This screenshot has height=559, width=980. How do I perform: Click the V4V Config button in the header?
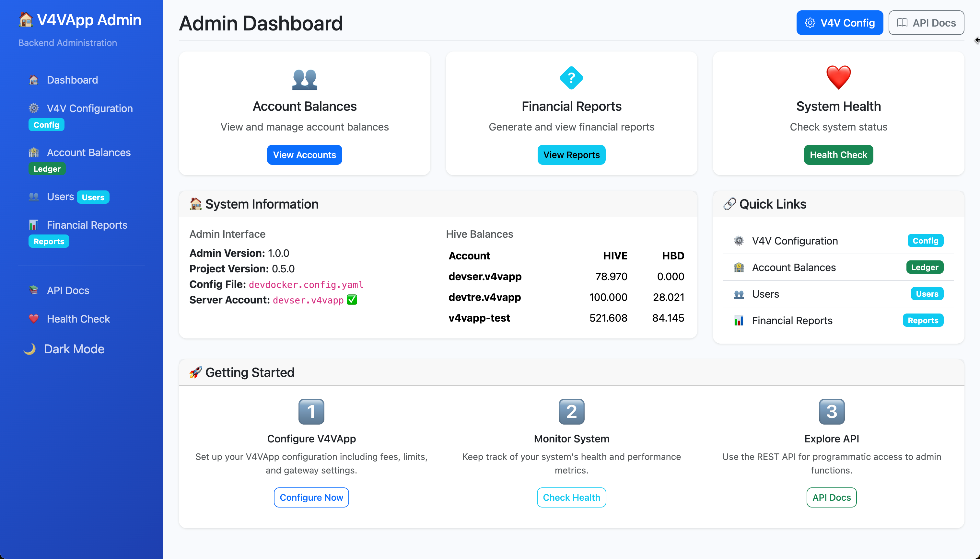[839, 23]
